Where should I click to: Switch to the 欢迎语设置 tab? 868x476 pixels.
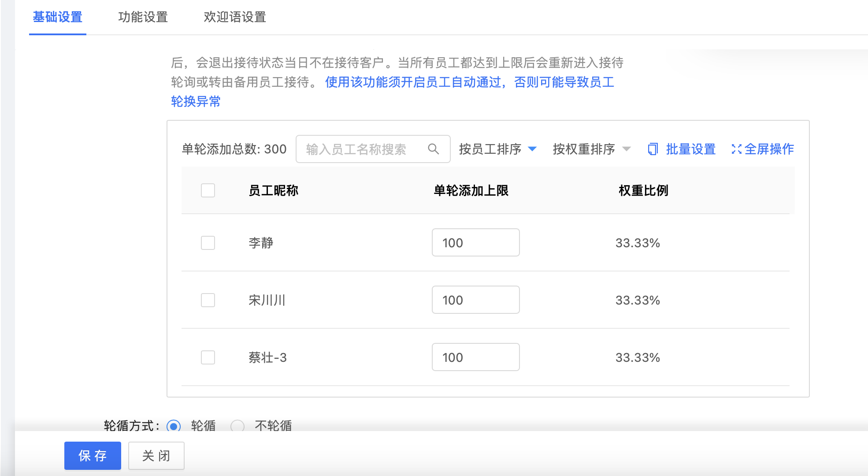235,17
